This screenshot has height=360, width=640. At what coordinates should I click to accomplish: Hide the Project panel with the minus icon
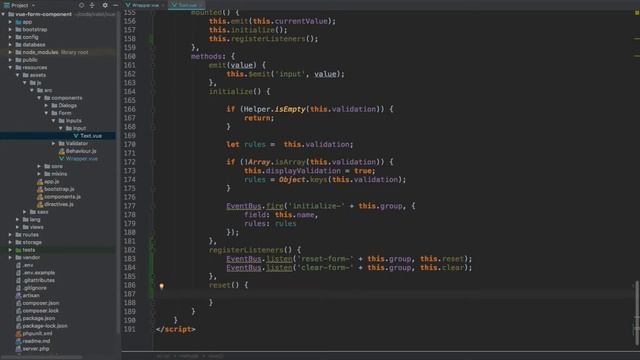116,5
